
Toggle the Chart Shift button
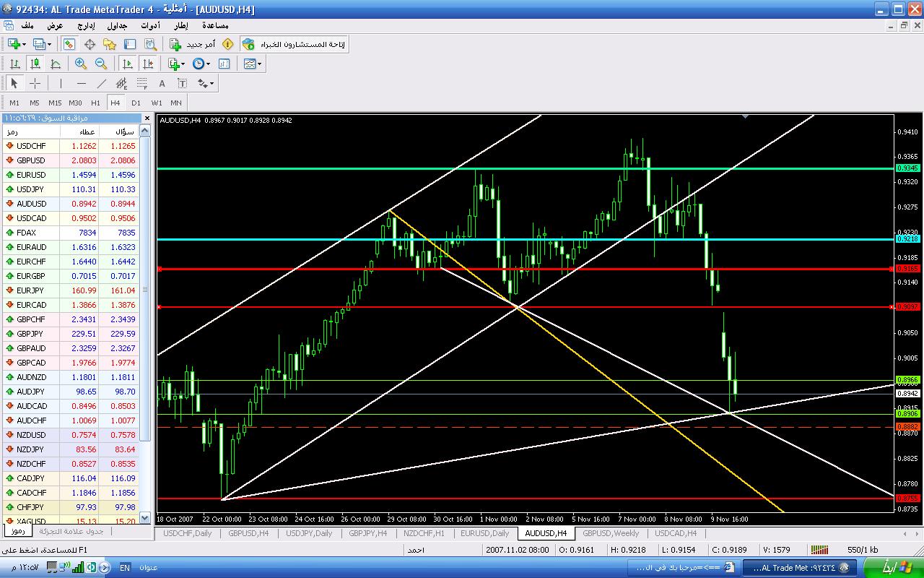point(148,64)
